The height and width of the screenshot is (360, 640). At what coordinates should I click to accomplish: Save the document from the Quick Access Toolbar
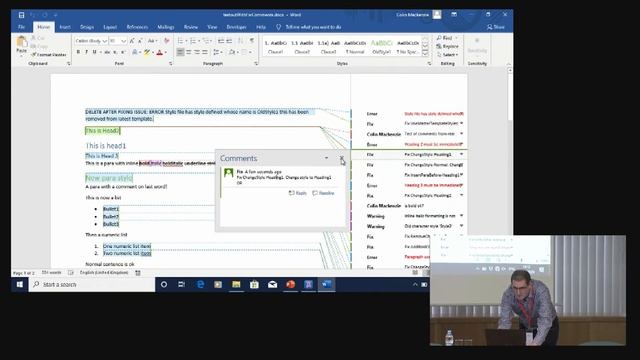click(x=21, y=15)
